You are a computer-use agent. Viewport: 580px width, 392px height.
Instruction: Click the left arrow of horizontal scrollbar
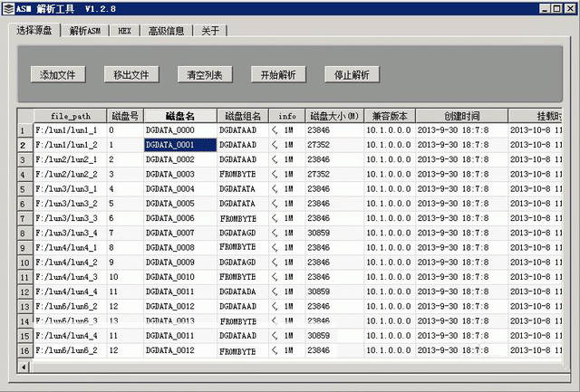click(x=24, y=367)
